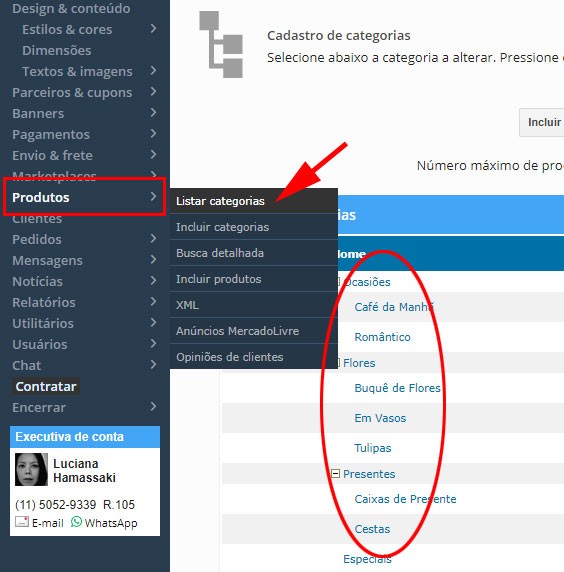Expand the Estilos & cores submenu arrow
564x572 pixels.
pyautogui.click(x=154, y=29)
